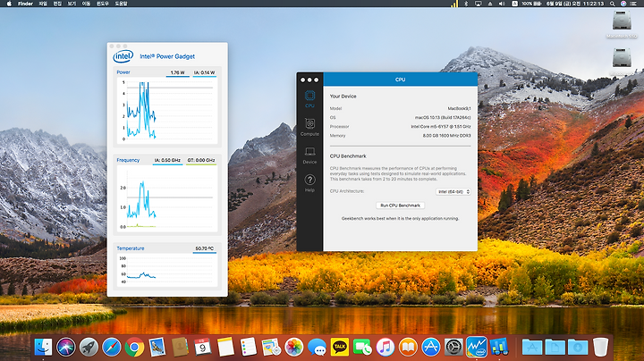
Task: Open the Finder menu in menu bar
Action: (25, 4)
